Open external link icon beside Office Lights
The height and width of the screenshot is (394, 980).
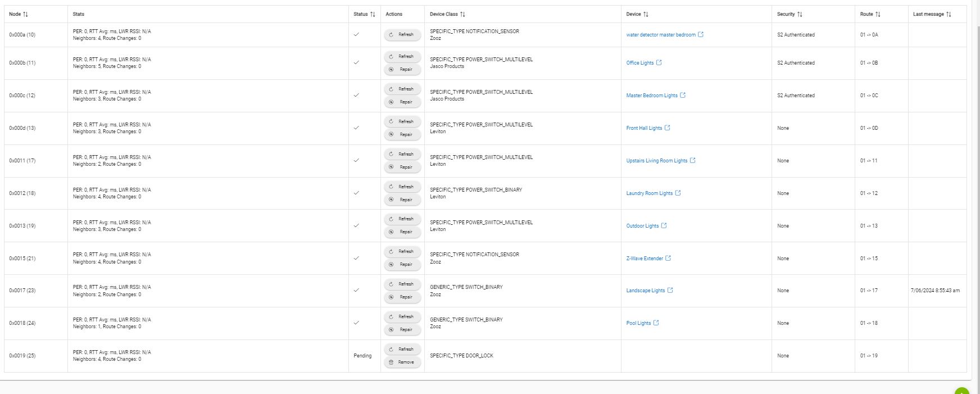click(x=659, y=63)
